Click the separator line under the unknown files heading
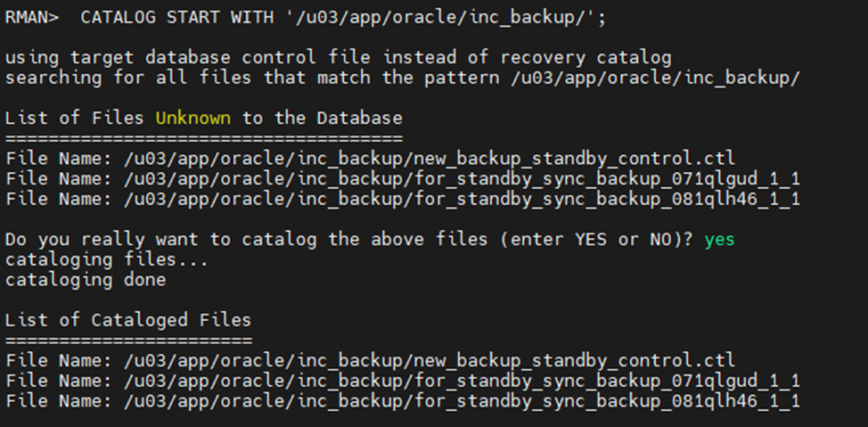The image size is (868, 427). [x=203, y=138]
